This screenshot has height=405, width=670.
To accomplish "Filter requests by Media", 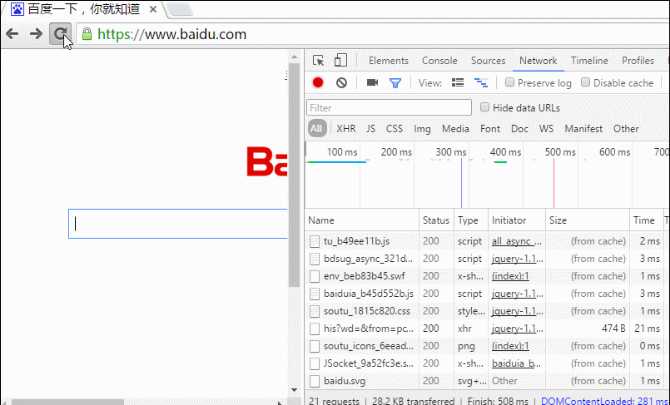I will click(x=455, y=129).
